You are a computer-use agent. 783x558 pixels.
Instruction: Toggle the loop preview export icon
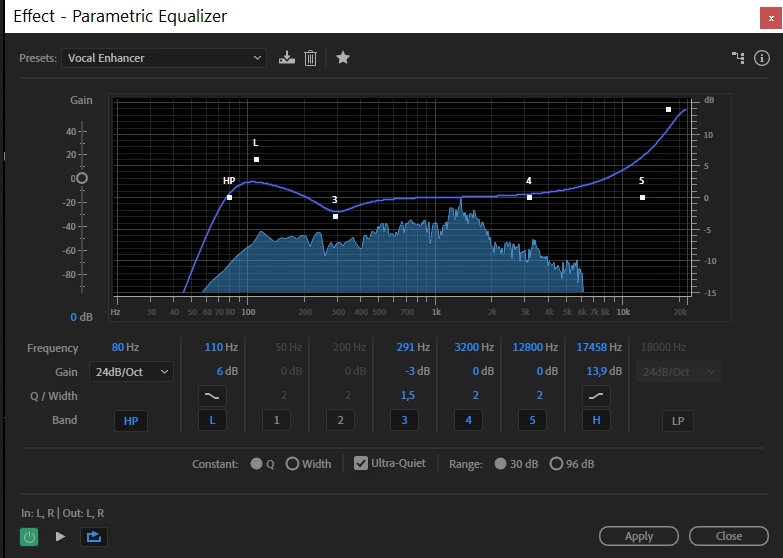pos(93,537)
